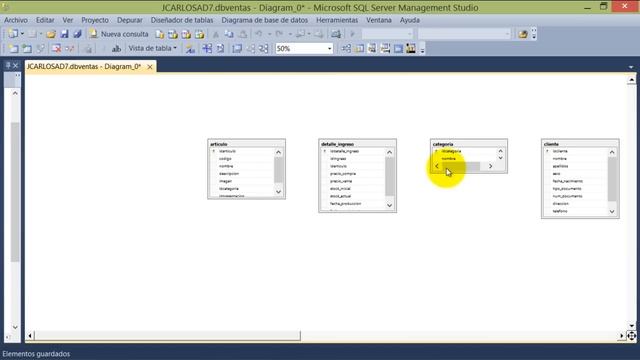Click scroll-down arrow in detalle_ingreso table
The image size is (640, 360).
389,205
